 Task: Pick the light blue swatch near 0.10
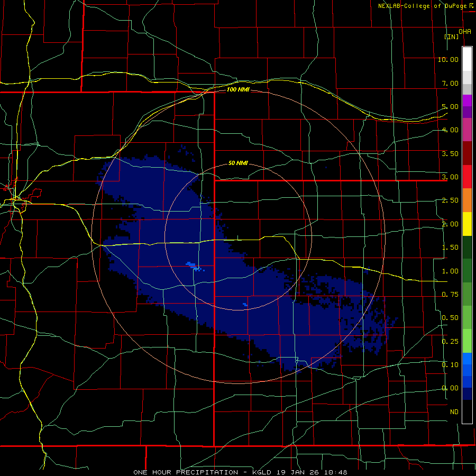pyautogui.click(x=467, y=359)
